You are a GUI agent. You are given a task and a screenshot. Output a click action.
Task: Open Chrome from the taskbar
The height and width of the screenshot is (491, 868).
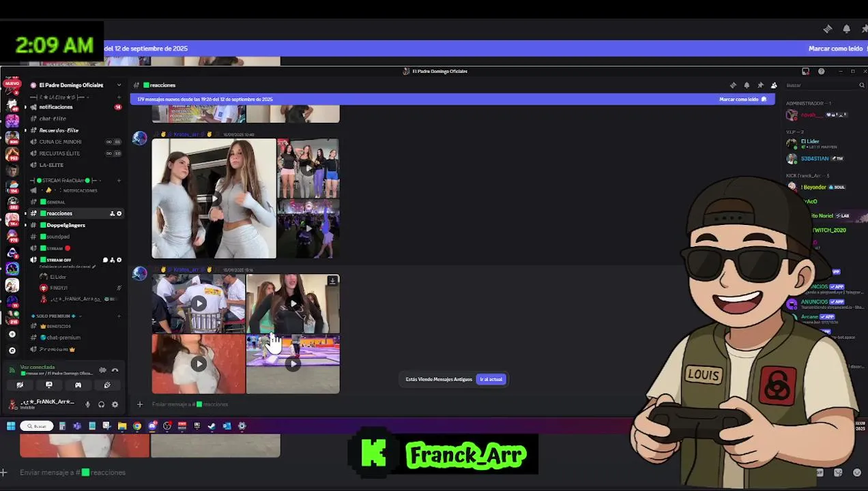[137, 426]
